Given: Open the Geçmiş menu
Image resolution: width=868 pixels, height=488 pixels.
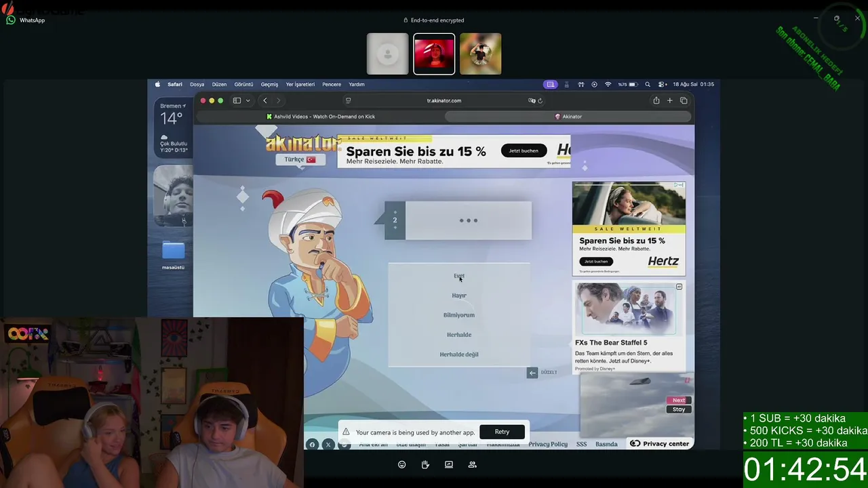Looking at the screenshot, I should pos(270,85).
